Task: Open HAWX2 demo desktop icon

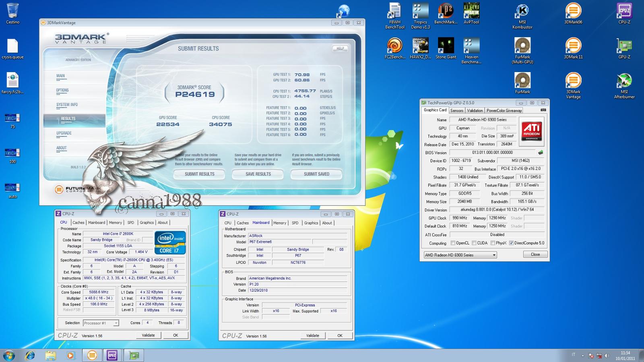Action: pos(420,48)
